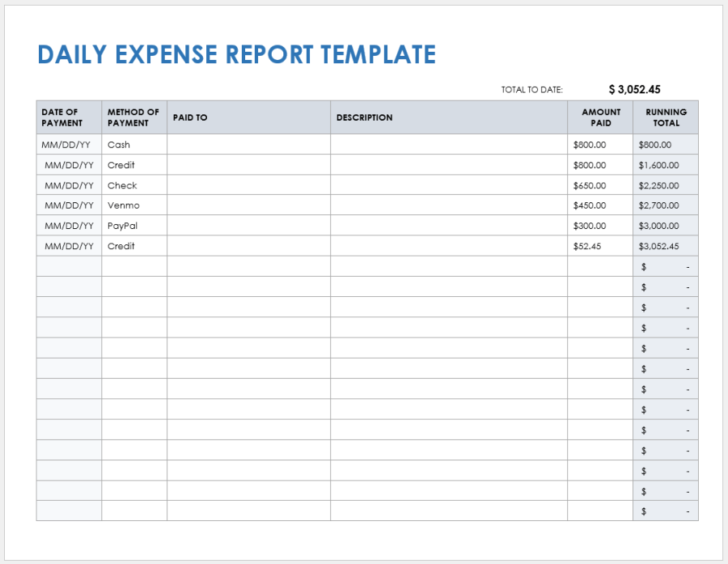Image resolution: width=728 pixels, height=564 pixels.
Task: Select the Total to Date value $3,052.45
Action: pos(634,90)
